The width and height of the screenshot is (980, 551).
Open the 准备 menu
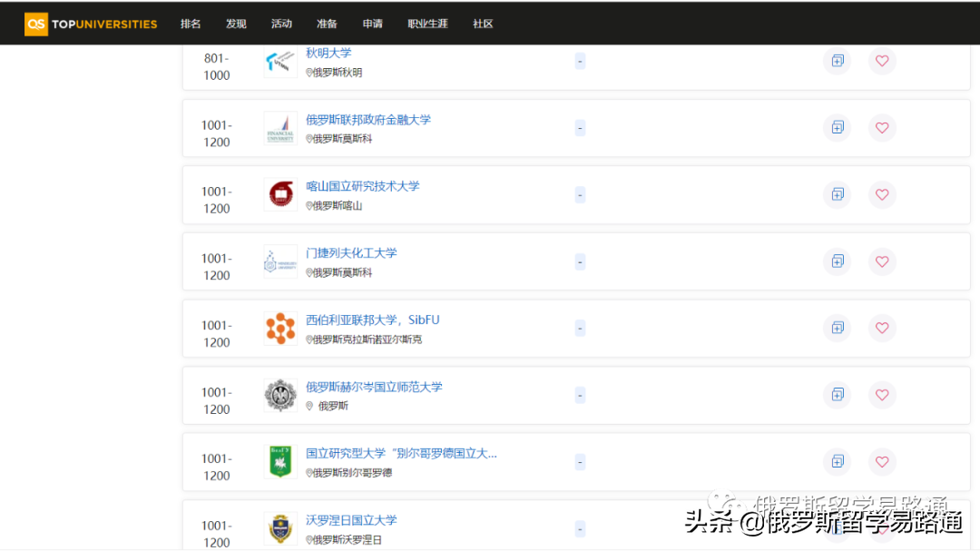[327, 24]
